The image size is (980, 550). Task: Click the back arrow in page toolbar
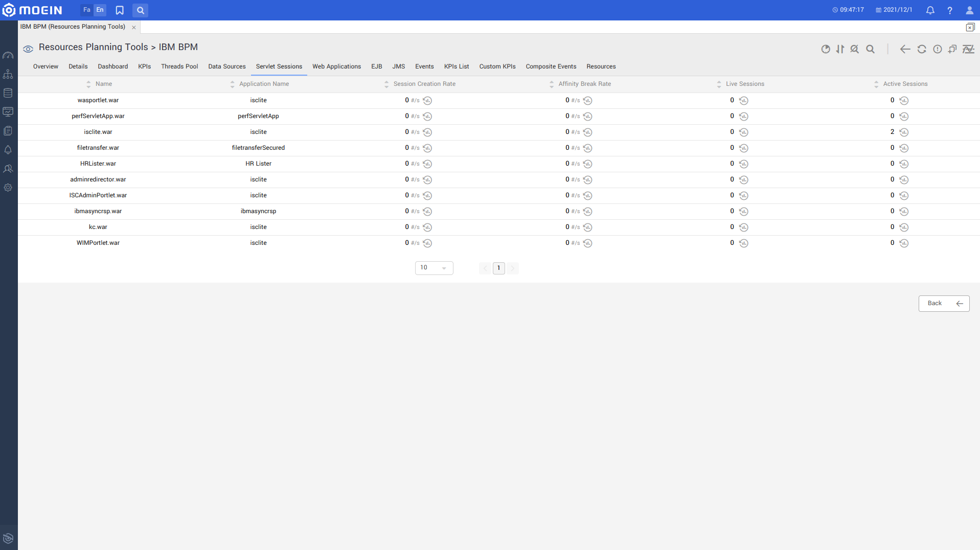(x=905, y=49)
